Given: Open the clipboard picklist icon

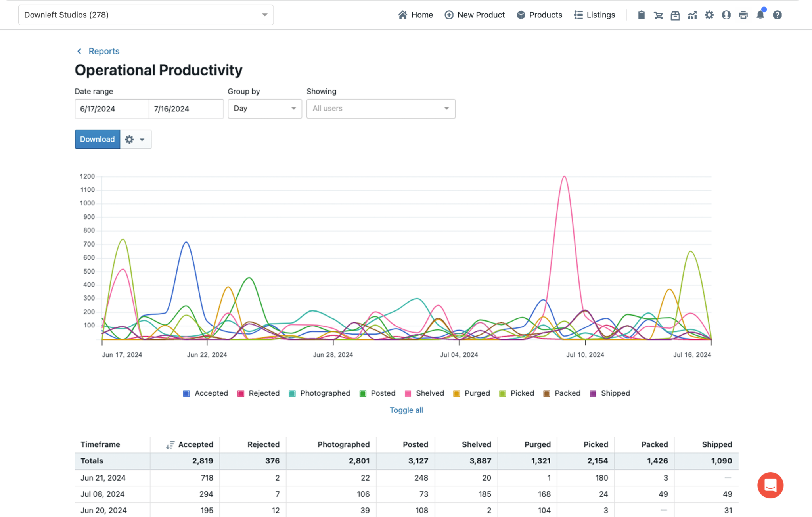Looking at the screenshot, I should [642, 15].
